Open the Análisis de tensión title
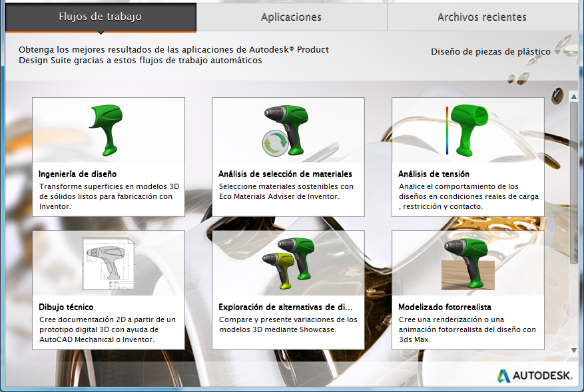 click(434, 174)
